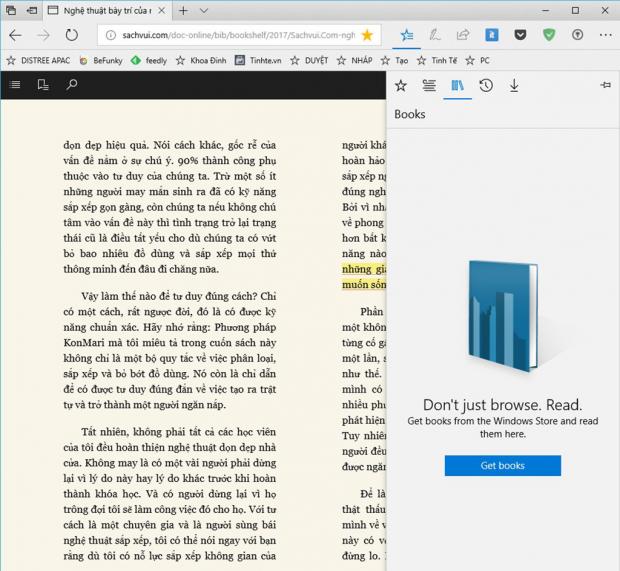This screenshot has width=620, height=571.
Task: Refresh the current page
Action: click(71, 34)
